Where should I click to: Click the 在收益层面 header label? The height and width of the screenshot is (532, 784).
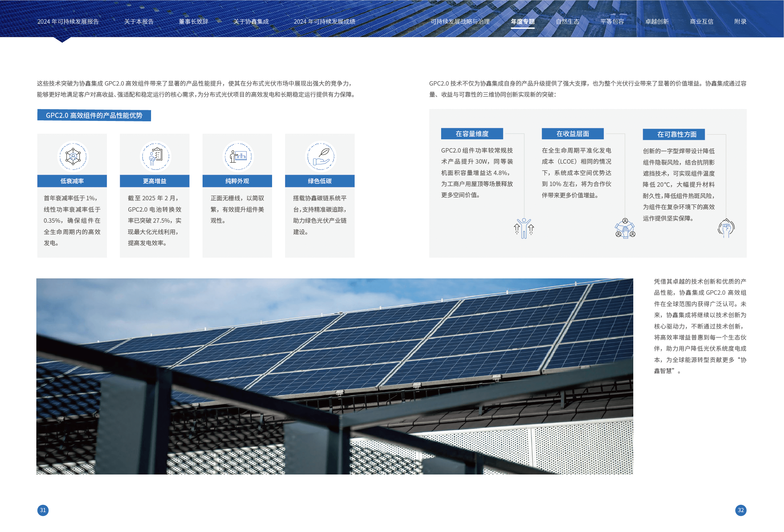pos(573,134)
